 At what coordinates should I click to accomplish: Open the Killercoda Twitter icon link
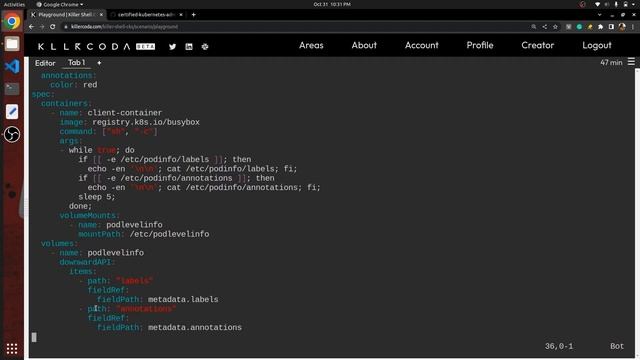(x=172, y=47)
